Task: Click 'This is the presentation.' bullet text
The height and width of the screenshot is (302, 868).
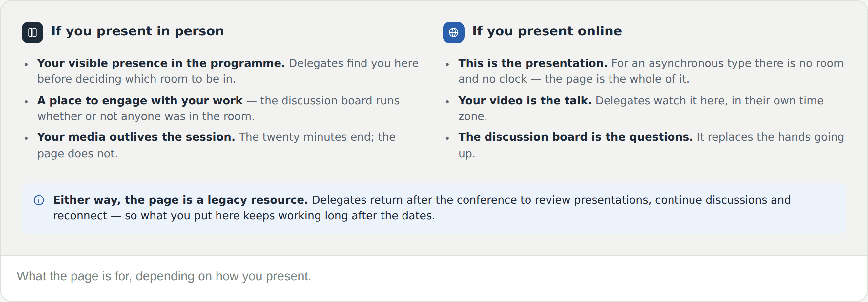Action: point(533,63)
